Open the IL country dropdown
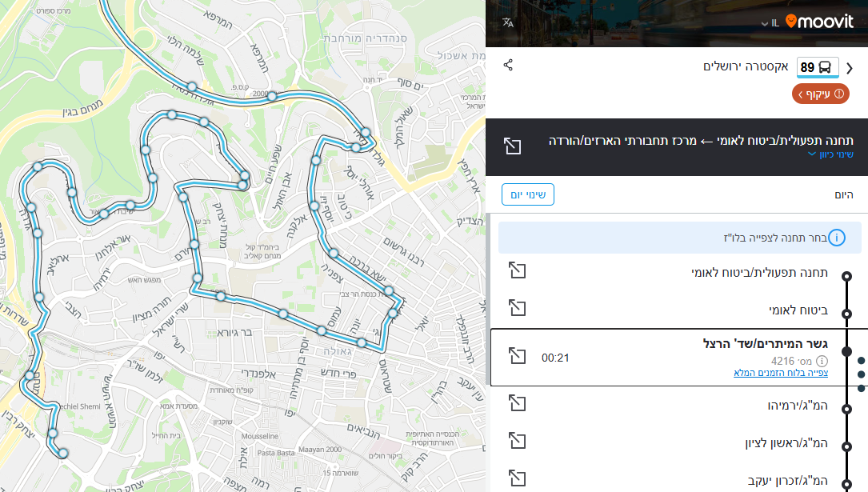 coord(770,23)
